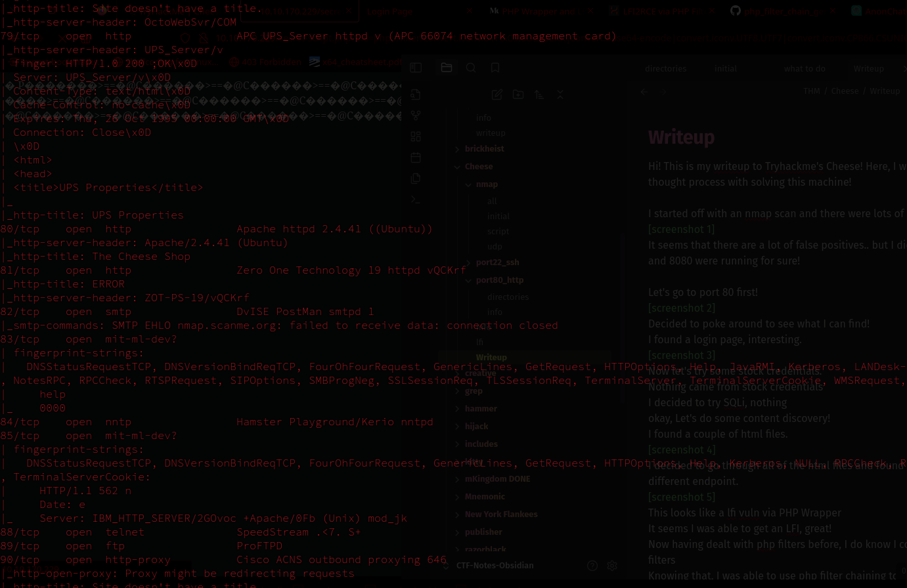Switch to the 'what to do' tab
Image resolution: width=907 pixels, height=588 pixels.
[x=805, y=68]
